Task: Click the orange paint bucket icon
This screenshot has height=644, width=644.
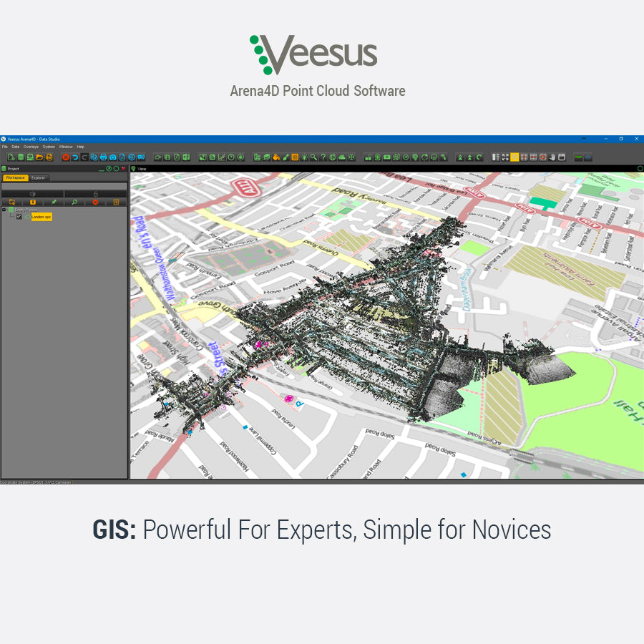Action: (276, 157)
